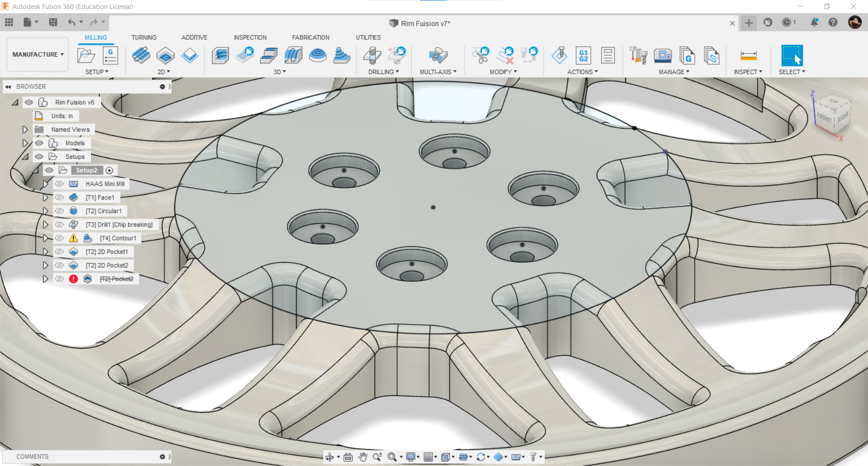The image size is (868, 466).
Task: Open the INSPECTION ribbon tab
Action: click(x=250, y=37)
